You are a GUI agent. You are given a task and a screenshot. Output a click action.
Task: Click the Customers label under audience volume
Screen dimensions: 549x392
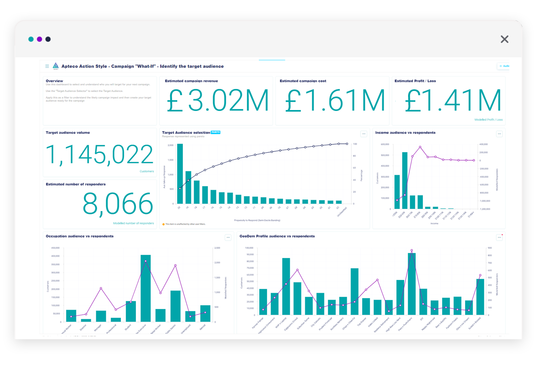[147, 171]
